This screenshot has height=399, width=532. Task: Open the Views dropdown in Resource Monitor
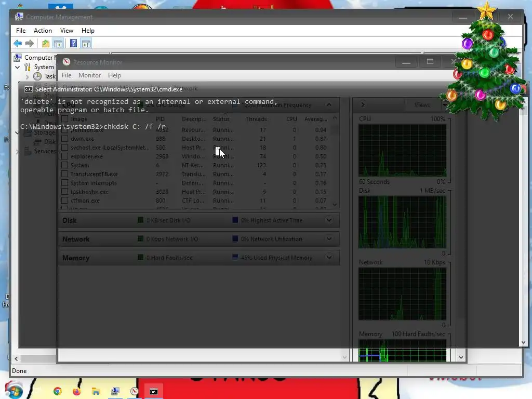coord(425,105)
